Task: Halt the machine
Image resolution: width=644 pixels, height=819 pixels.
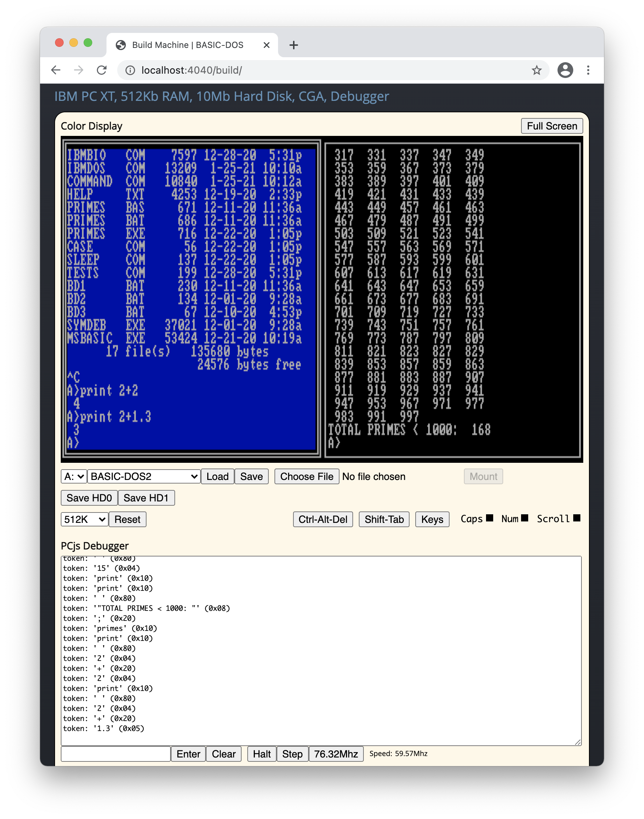Action: pos(262,754)
